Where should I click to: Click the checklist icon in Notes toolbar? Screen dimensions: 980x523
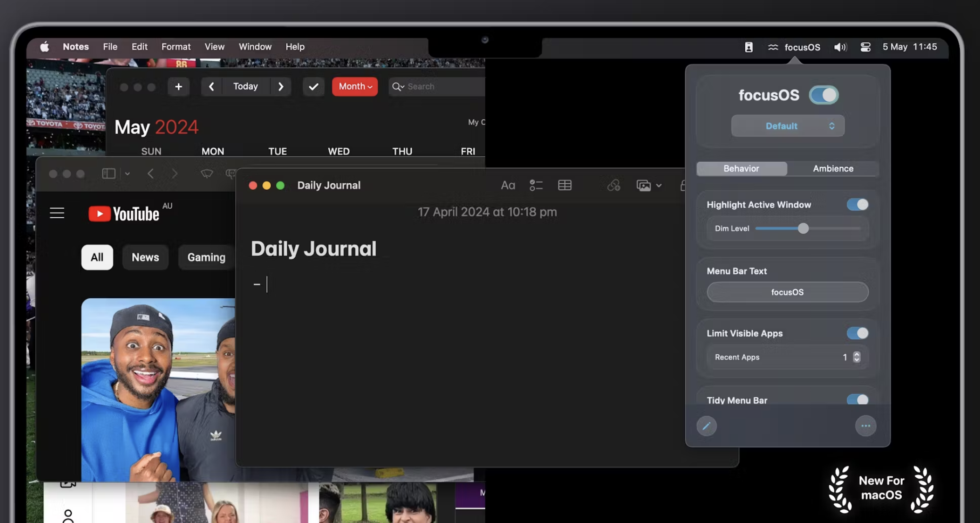pos(536,185)
